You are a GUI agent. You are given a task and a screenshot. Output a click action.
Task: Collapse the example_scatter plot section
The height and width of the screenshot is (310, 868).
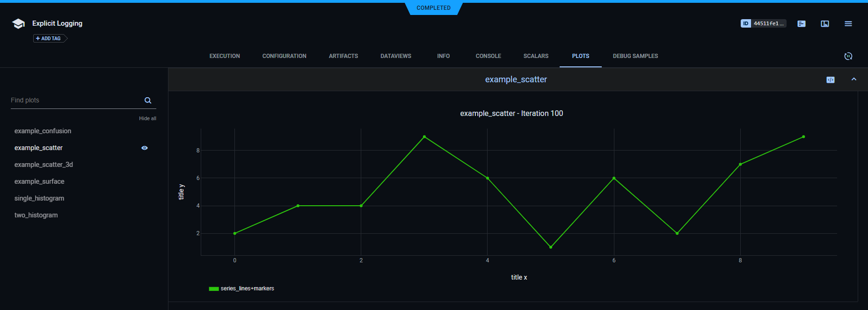853,79
